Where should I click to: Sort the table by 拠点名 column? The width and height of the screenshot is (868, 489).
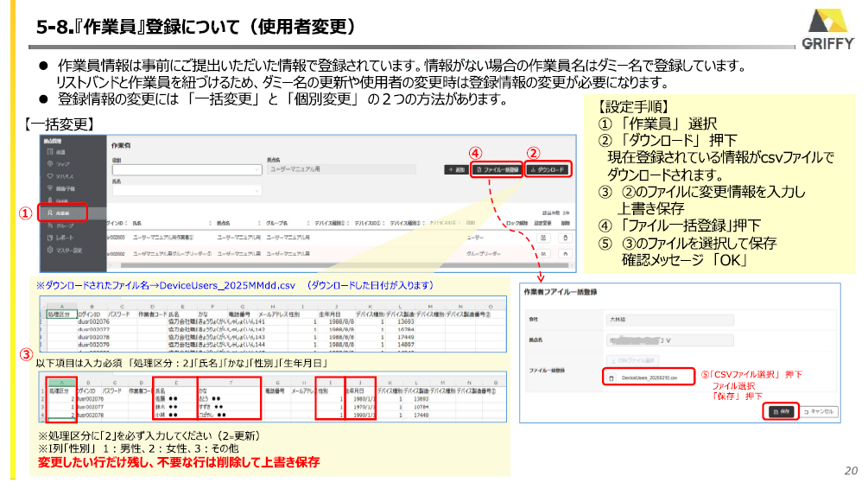tap(238, 223)
